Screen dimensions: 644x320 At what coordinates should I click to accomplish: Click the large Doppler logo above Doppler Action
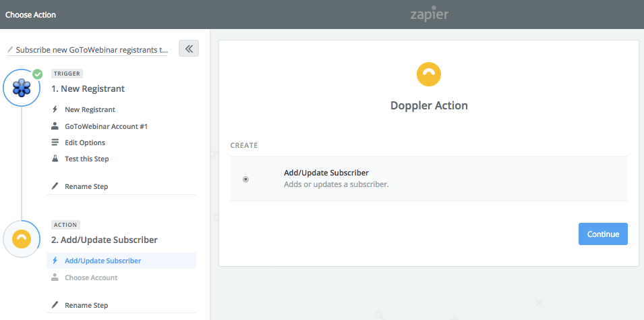coord(429,74)
